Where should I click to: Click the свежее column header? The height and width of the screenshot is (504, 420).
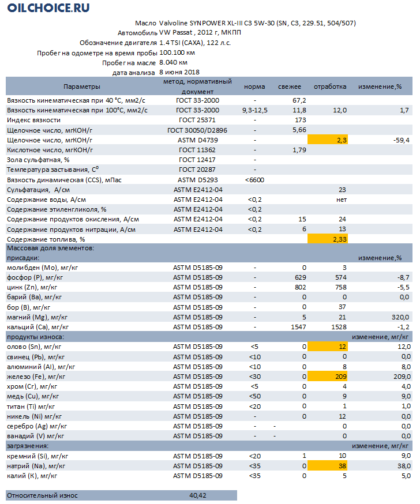[x=290, y=86]
